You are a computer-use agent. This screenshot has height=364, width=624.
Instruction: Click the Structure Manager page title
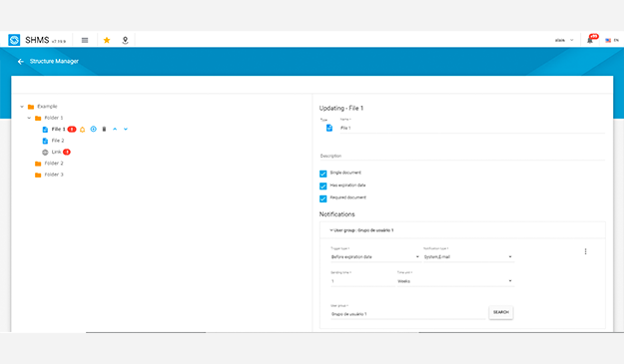click(54, 61)
